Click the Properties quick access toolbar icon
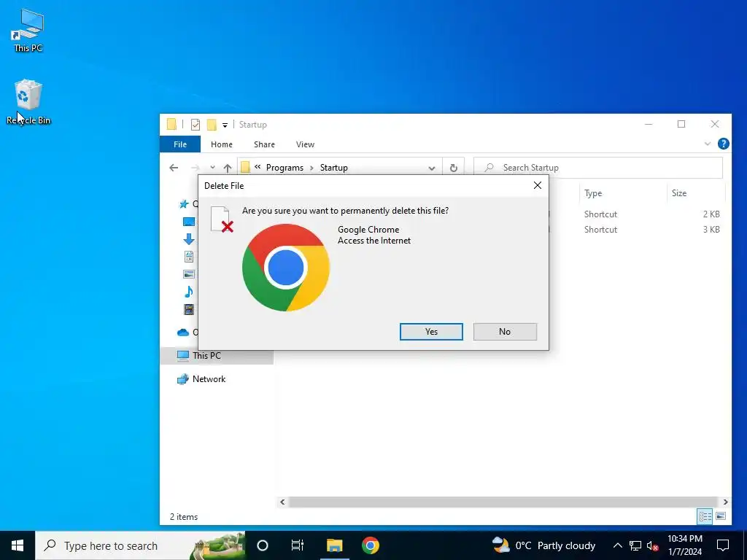Screen dimensions: 747x560 196,125
